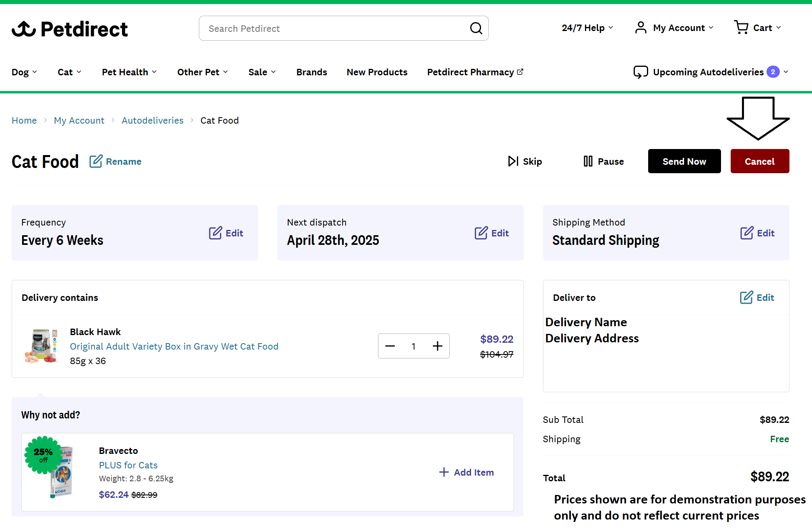Open New Products
The image size is (812, 528).
tap(377, 72)
